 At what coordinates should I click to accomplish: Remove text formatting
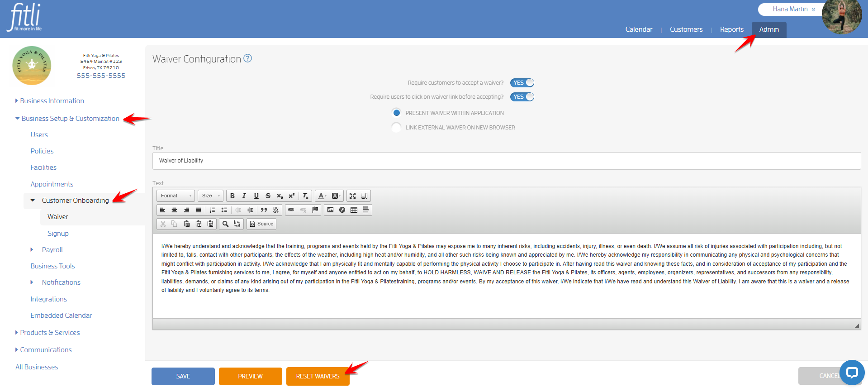tap(306, 196)
